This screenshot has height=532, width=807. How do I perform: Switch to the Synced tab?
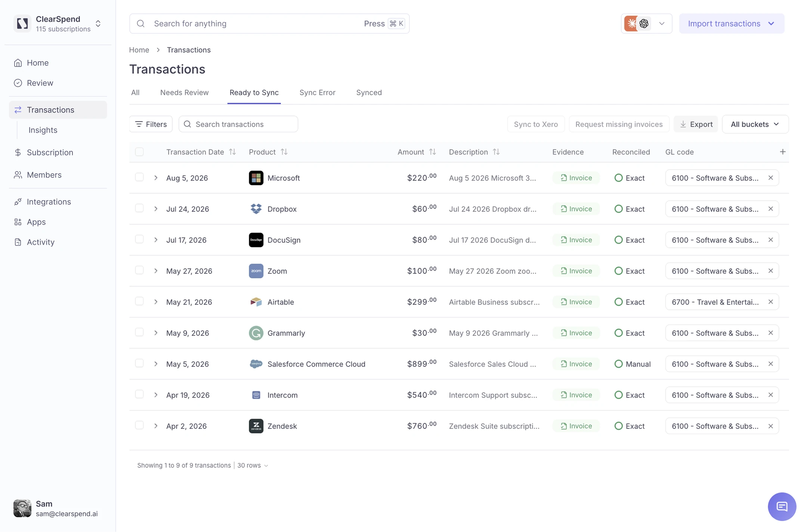(369, 92)
